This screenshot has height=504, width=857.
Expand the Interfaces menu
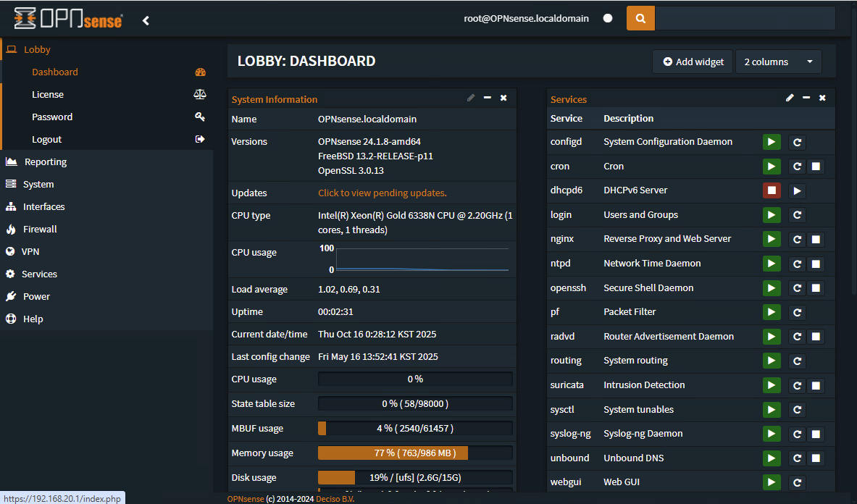click(x=107, y=206)
